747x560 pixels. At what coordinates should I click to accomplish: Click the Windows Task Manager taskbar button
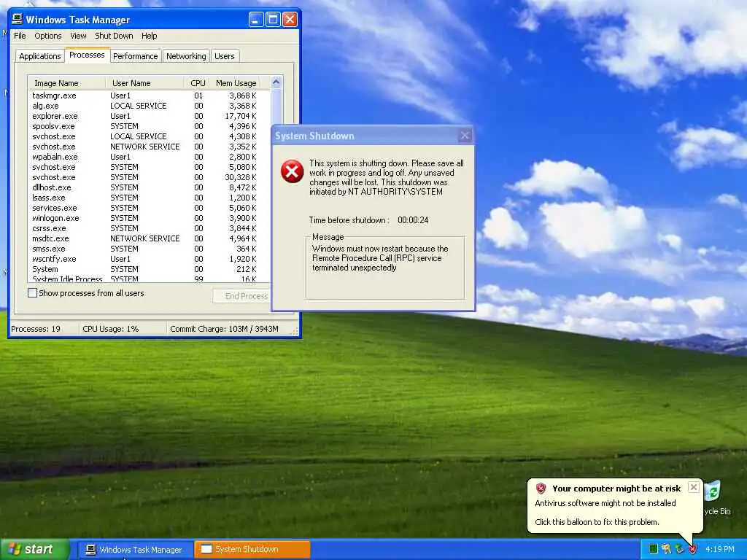135,550
